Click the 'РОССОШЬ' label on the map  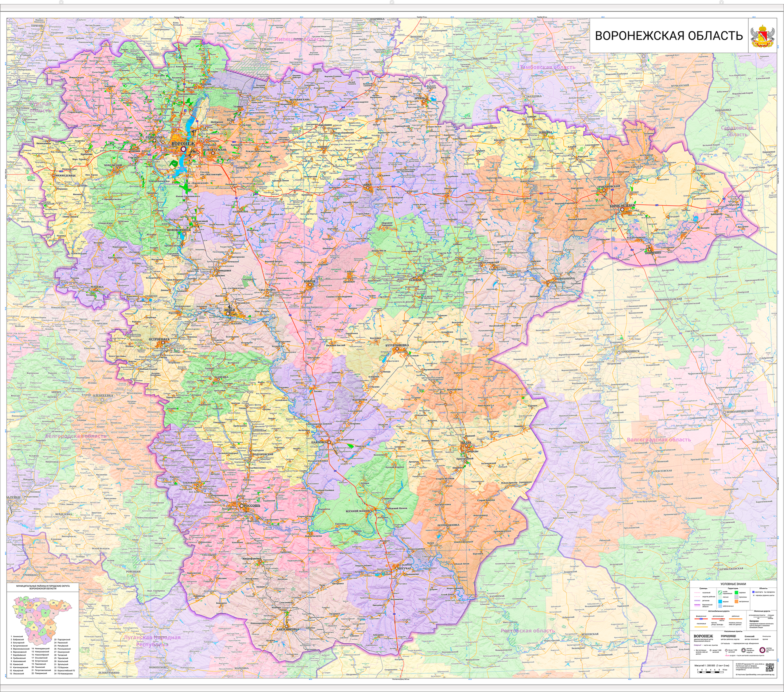252,506
